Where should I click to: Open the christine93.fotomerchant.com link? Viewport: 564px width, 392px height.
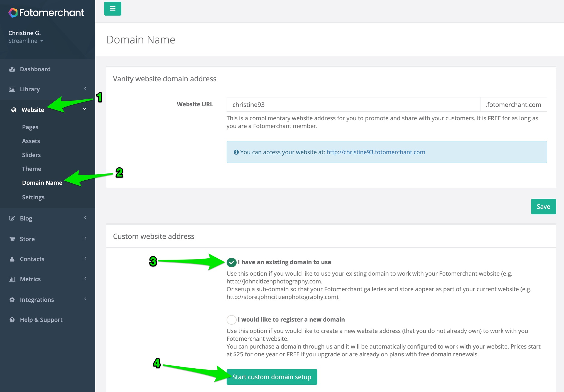pos(376,152)
